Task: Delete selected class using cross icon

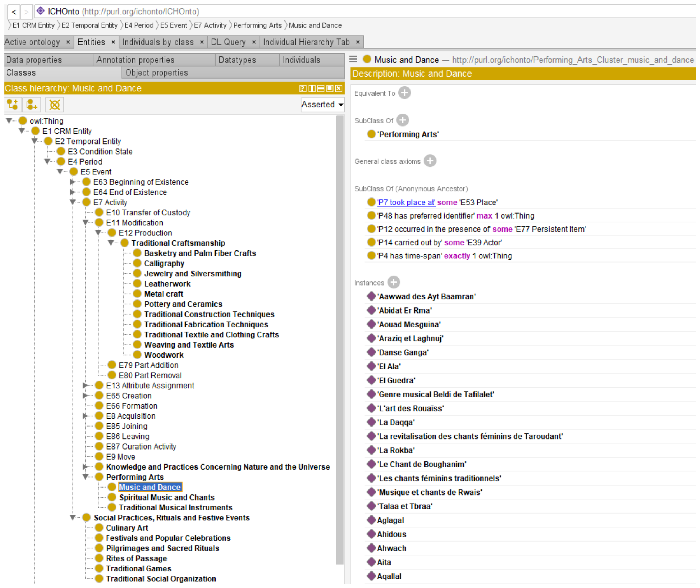Action: click(54, 105)
